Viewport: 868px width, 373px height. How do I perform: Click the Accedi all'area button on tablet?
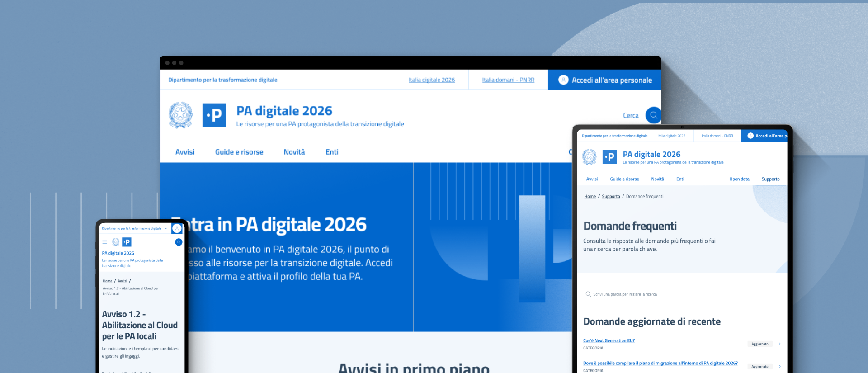764,136
